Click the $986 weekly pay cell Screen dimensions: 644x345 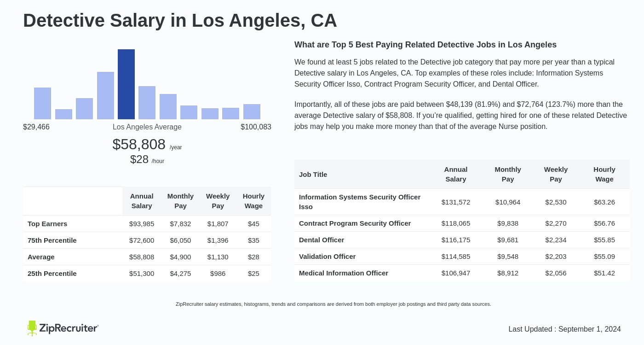(218, 274)
